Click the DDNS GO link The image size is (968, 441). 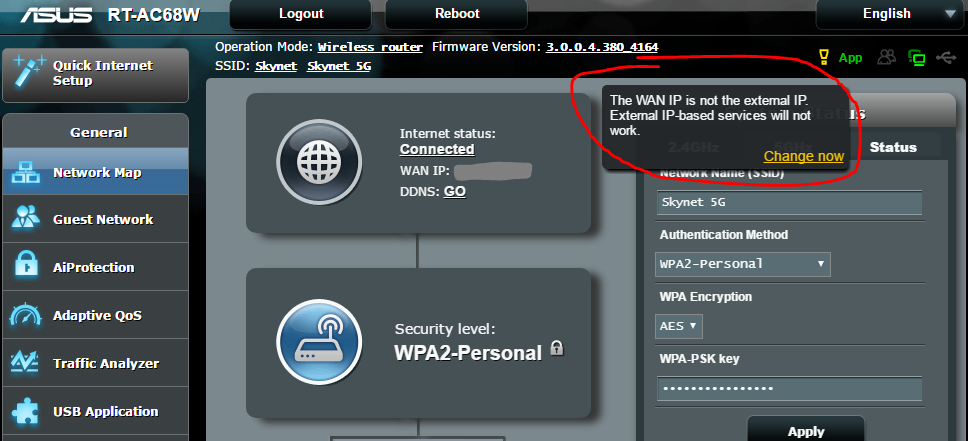point(454,191)
